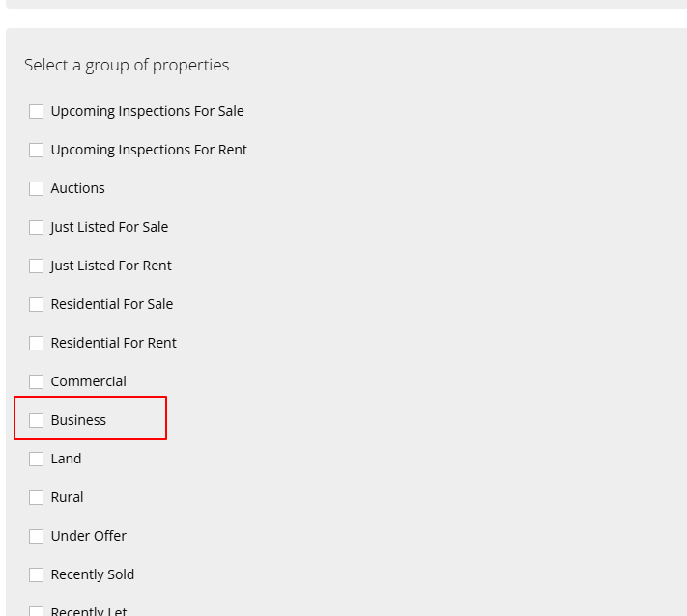Tick the Residential For Sale checkbox
Image resolution: width=687 pixels, height=616 pixels.
[36, 304]
